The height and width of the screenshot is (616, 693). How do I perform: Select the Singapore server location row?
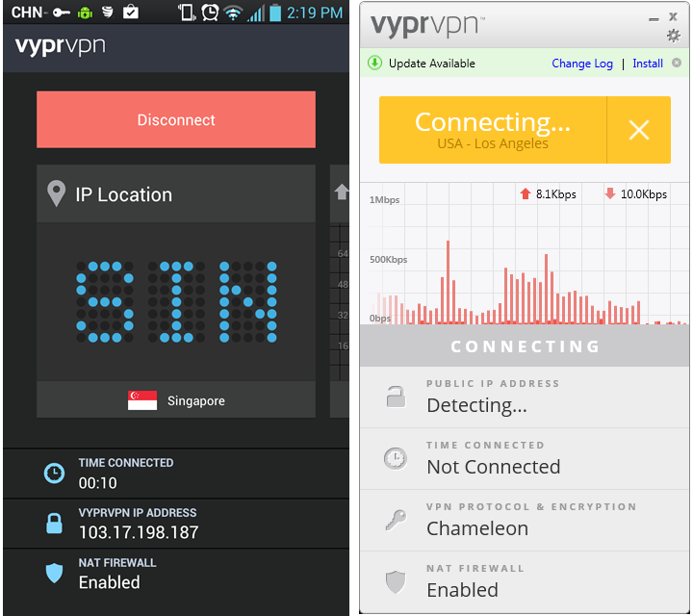click(176, 399)
